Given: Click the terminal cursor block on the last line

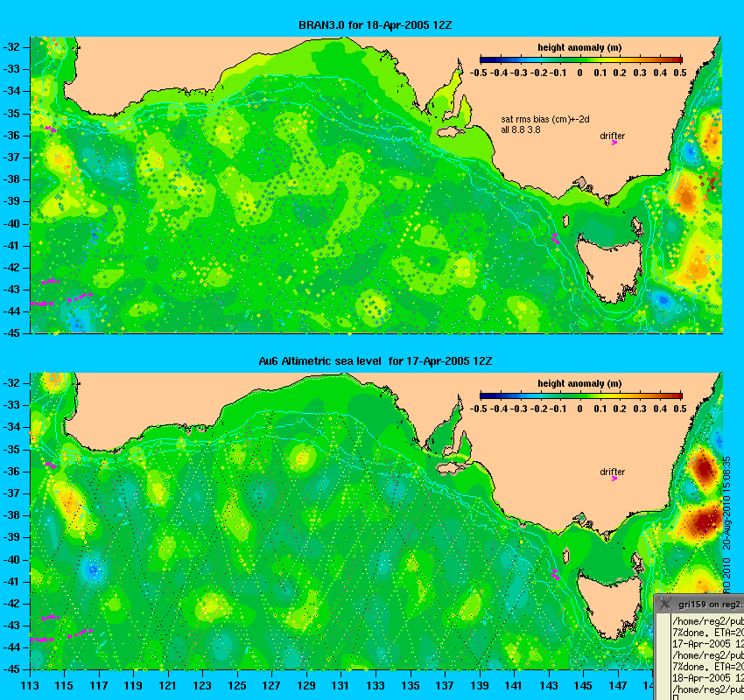Looking at the screenshot, I should [676, 697].
